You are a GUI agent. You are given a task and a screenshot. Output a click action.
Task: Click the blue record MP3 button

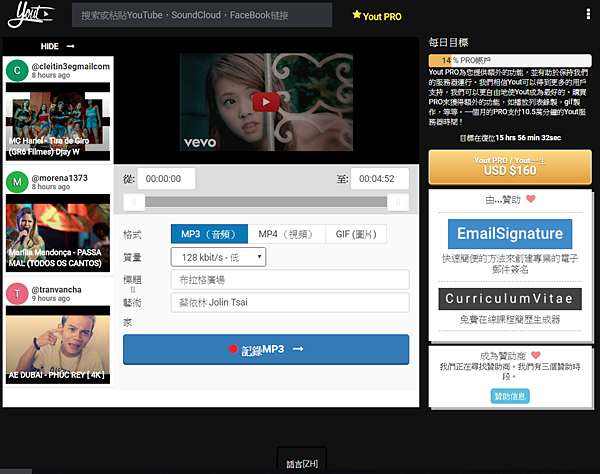coord(266,349)
